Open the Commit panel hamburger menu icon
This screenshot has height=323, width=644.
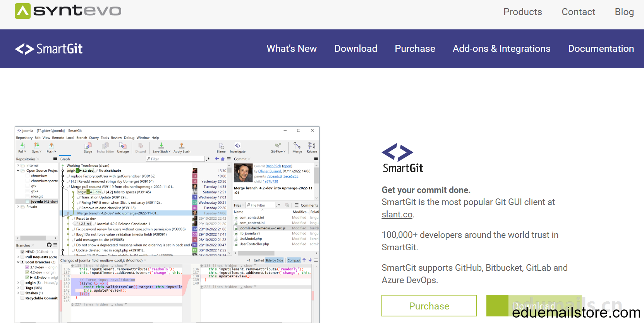point(316,159)
